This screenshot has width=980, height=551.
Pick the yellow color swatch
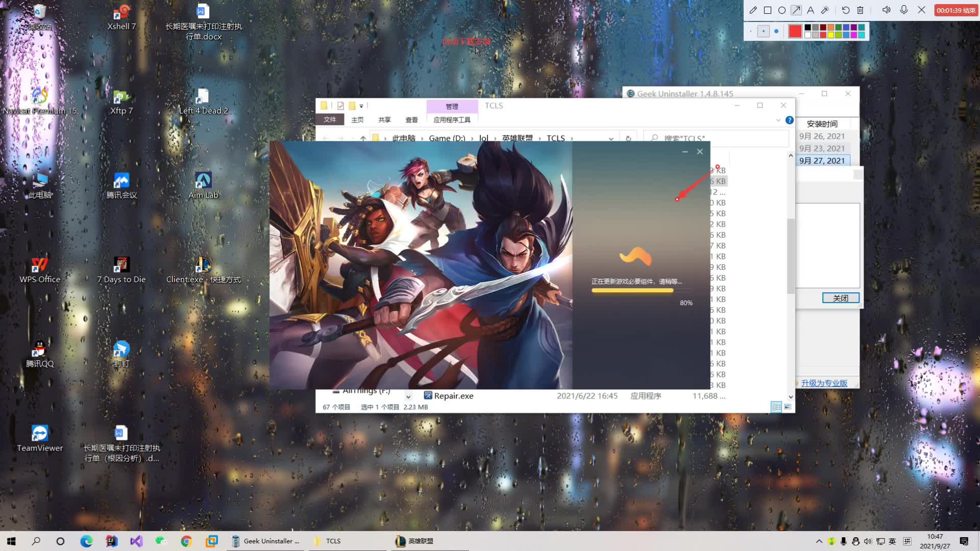830,35
